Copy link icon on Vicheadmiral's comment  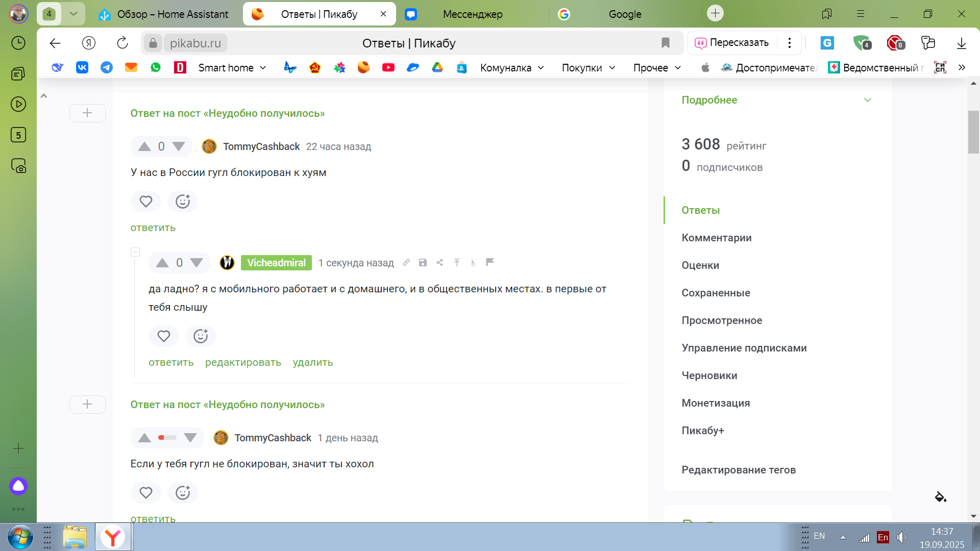pyautogui.click(x=406, y=263)
